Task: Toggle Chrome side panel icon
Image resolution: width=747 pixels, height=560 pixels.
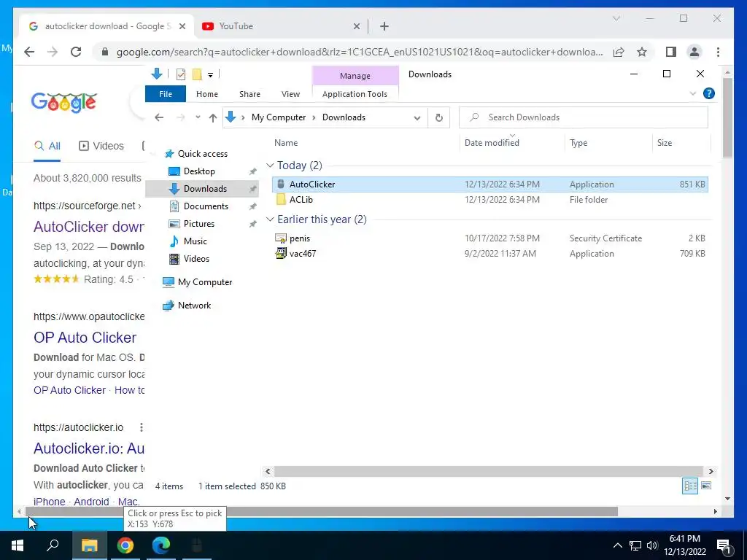Action: (671, 52)
